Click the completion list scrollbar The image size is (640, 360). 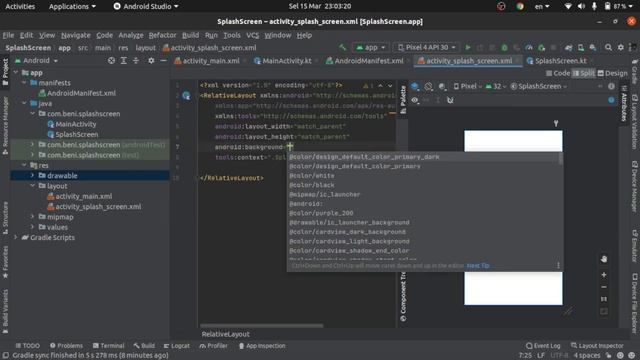(560, 158)
